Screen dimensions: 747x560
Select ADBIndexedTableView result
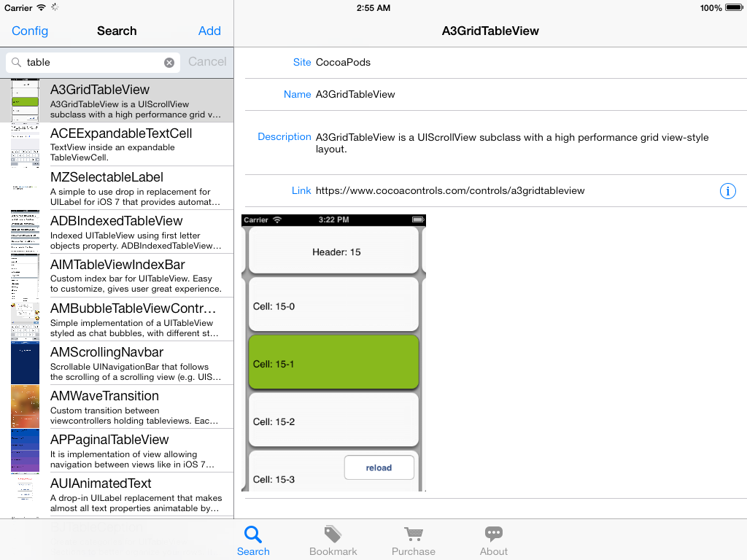pyautogui.click(x=117, y=232)
